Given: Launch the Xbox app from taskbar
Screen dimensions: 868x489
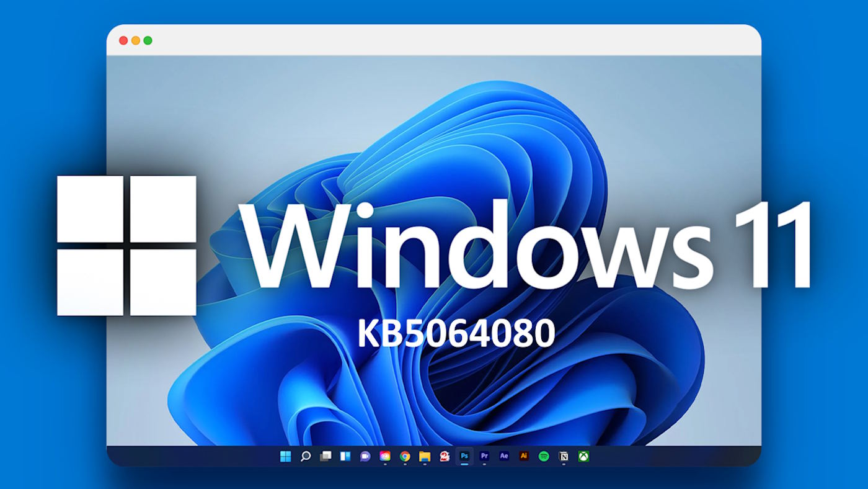Looking at the screenshot, I should (583, 456).
